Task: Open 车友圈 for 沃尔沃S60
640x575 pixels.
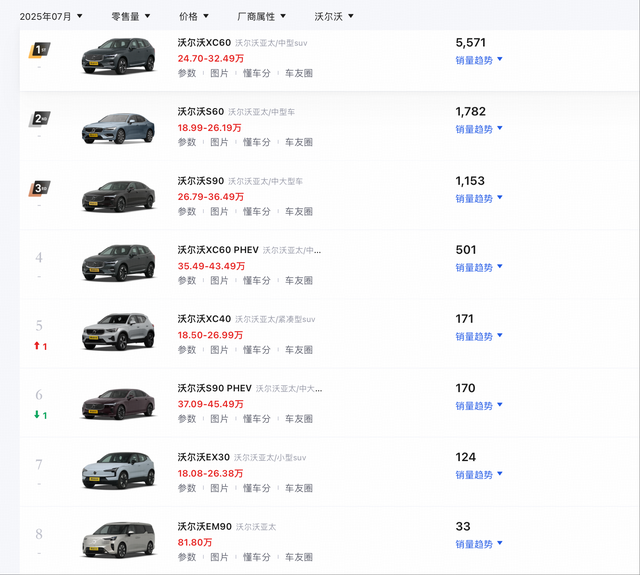Action: [x=299, y=142]
